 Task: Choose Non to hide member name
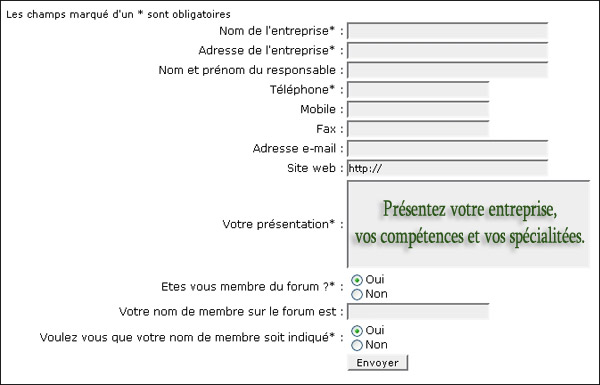pos(357,345)
